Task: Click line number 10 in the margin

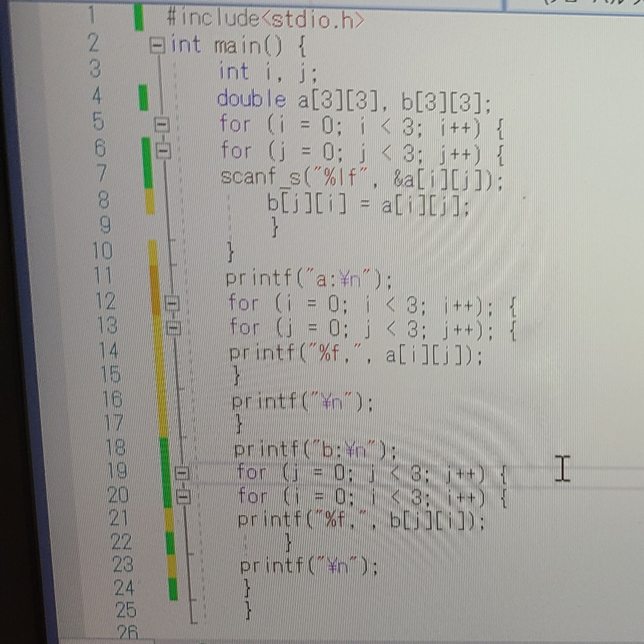Action: pos(102,250)
